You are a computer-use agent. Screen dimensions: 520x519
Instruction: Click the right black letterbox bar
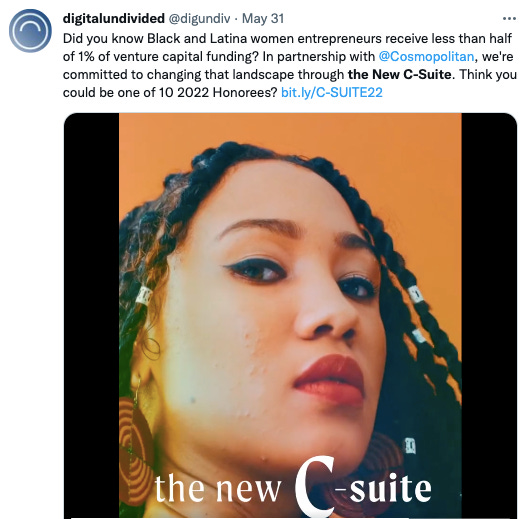point(489,315)
